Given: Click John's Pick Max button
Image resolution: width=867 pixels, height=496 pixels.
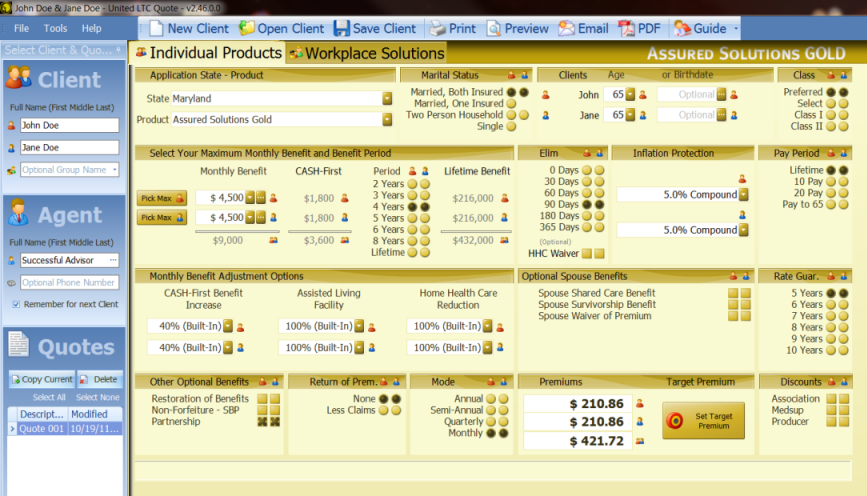Looking at the screenshot, I should tap(161, 198).
